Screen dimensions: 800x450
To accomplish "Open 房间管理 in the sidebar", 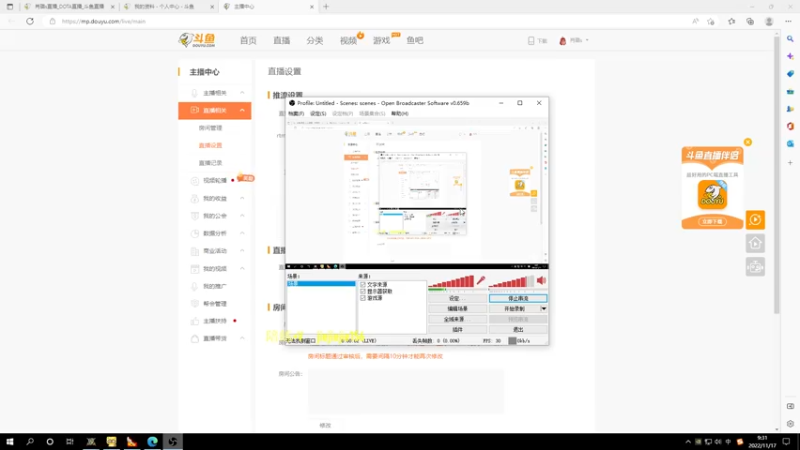I will (x=210, y=128).
